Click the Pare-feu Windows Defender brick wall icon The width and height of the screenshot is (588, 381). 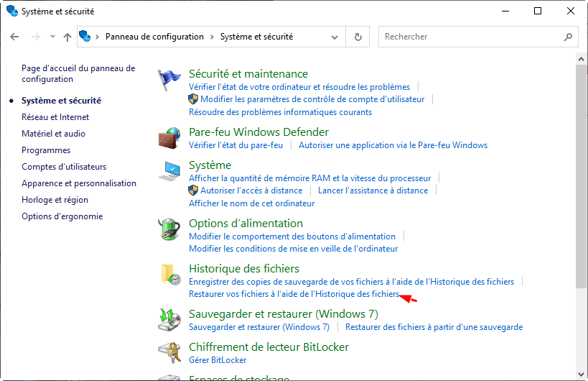click(x=169, y=138)
